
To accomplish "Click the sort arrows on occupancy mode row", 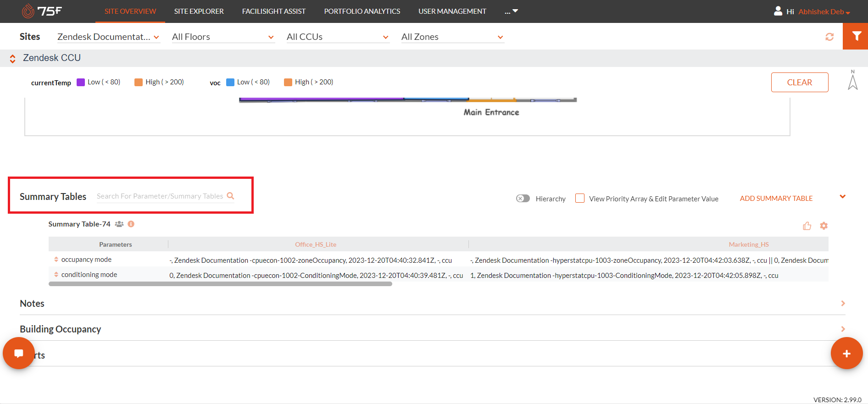I will 56,260.
